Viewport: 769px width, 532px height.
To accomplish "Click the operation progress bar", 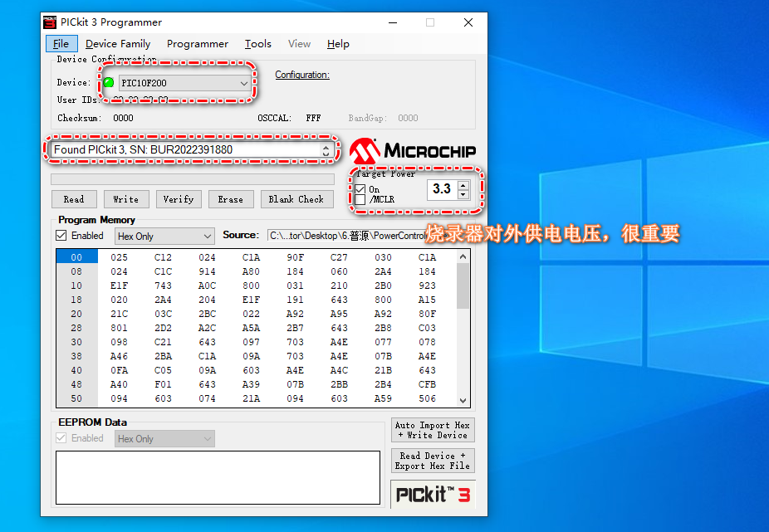I will click(193, 179).
